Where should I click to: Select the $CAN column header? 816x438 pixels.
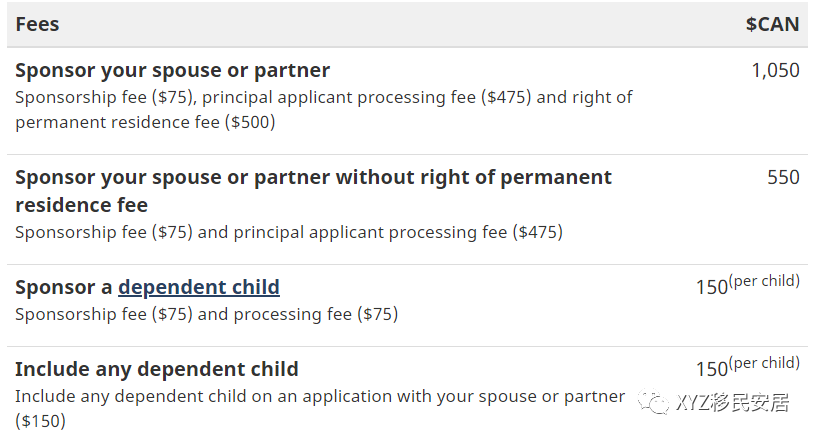click(772, 24)
